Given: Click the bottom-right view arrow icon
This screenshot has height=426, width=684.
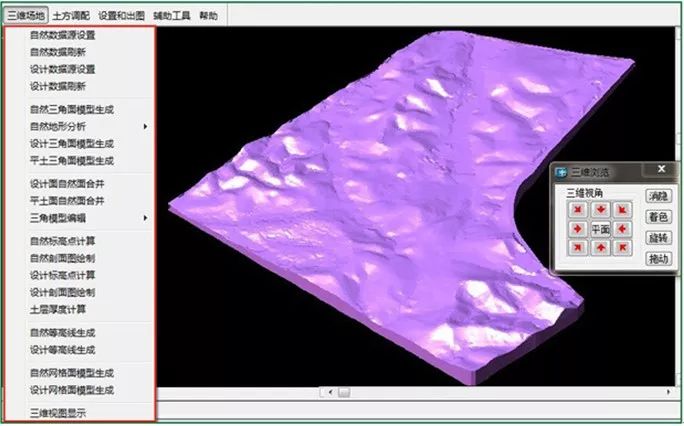Looking at the screenshot, I should click(622, 248).
